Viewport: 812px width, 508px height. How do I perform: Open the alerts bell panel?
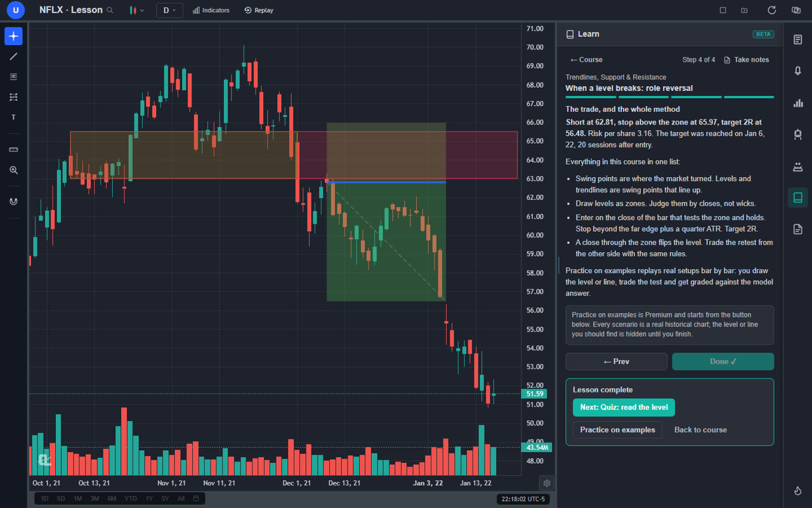(x=798, y=70)
